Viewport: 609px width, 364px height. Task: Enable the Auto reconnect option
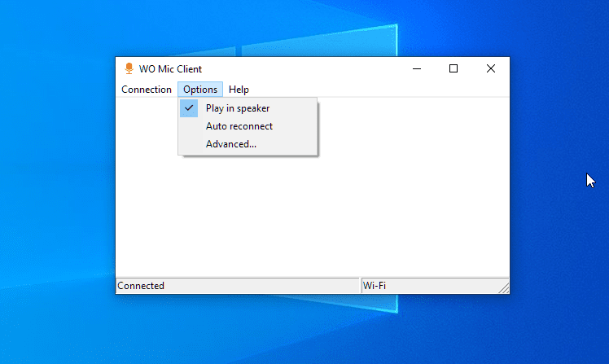(248, 126)
